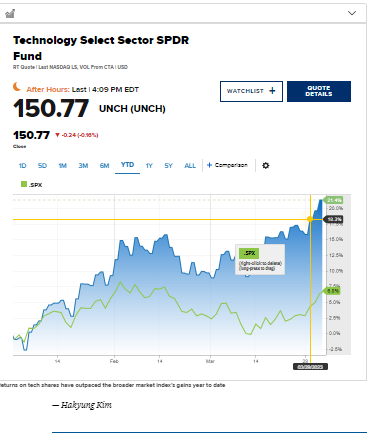Select the 1D time range
Viewport: 367px width, 435px height.
pyautogui.click(x=22, y=166)
